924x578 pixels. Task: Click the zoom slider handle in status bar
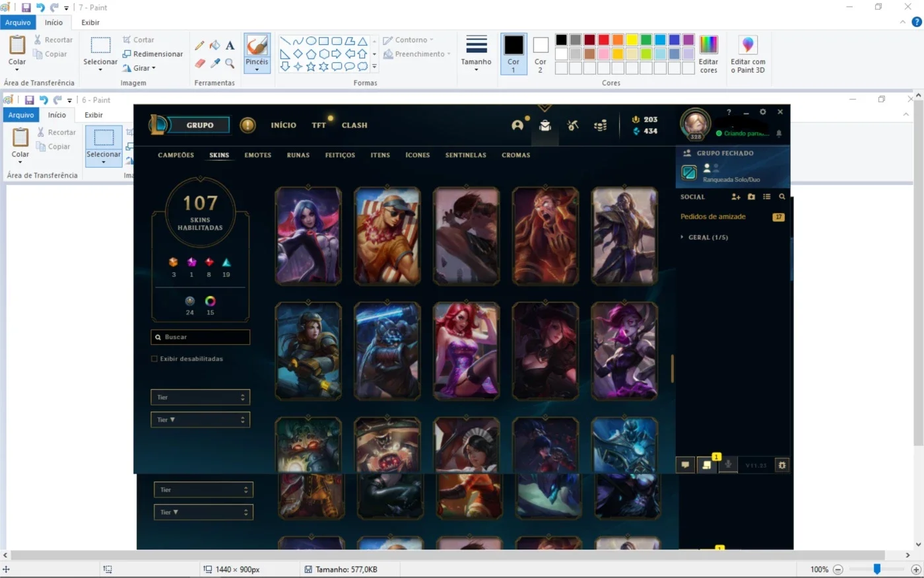pos(877,569)
